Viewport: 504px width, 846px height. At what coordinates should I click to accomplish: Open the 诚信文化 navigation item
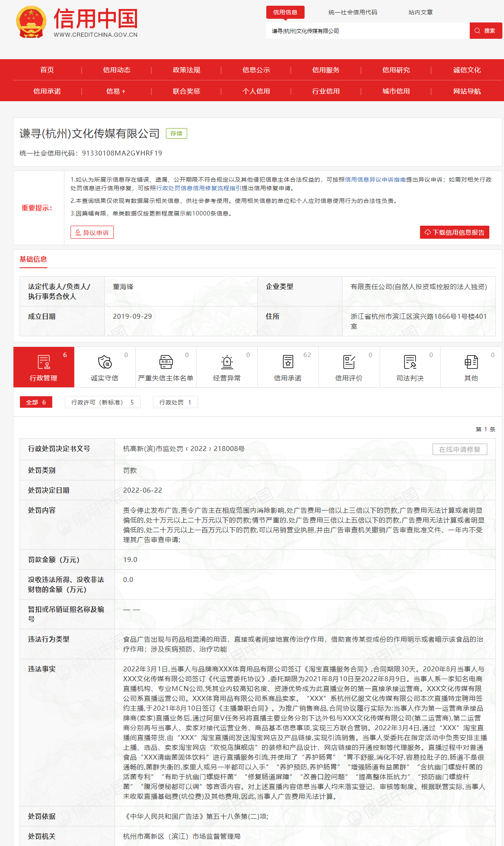coord(467,70)
